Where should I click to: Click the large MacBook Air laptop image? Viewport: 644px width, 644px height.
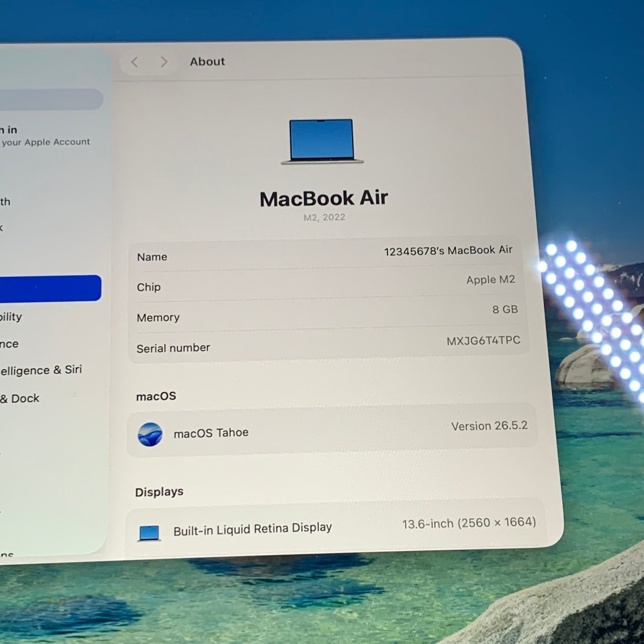pos(322,141)
